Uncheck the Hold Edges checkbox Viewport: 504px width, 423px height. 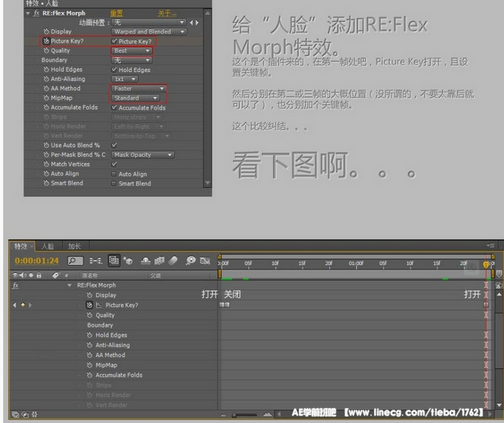[114, 69]
